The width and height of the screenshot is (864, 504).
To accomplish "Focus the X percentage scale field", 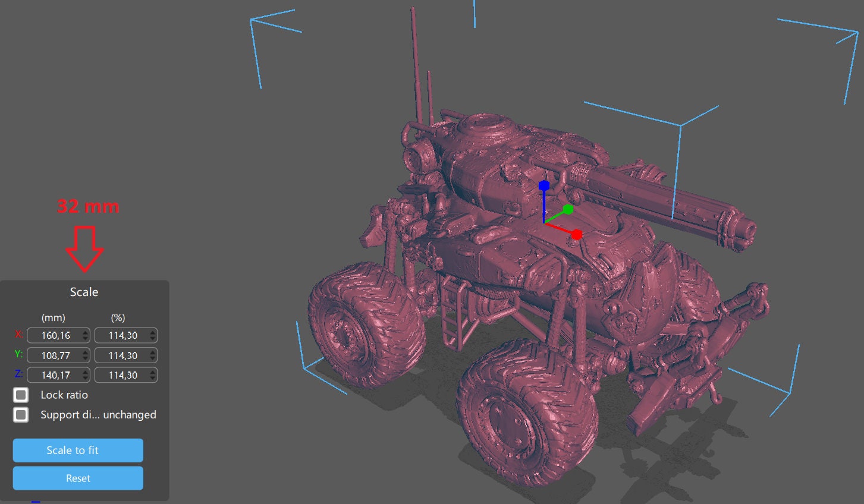I will [122, 336].
